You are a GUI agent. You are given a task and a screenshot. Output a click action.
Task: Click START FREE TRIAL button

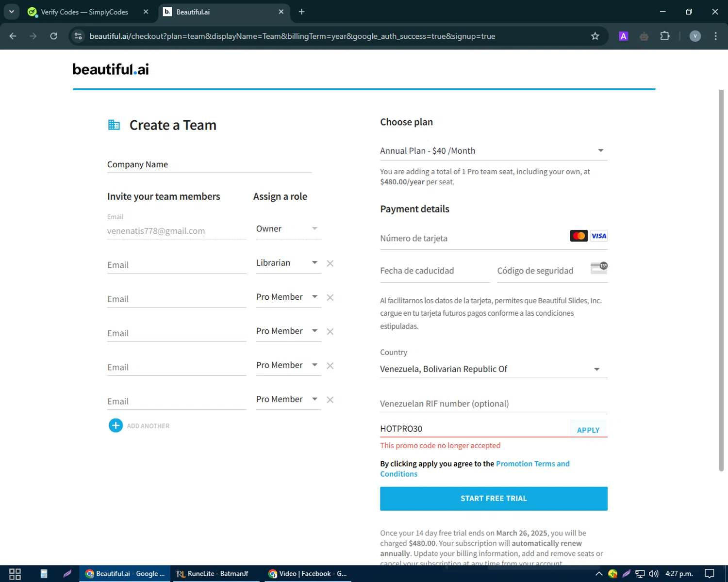(494, 499)
